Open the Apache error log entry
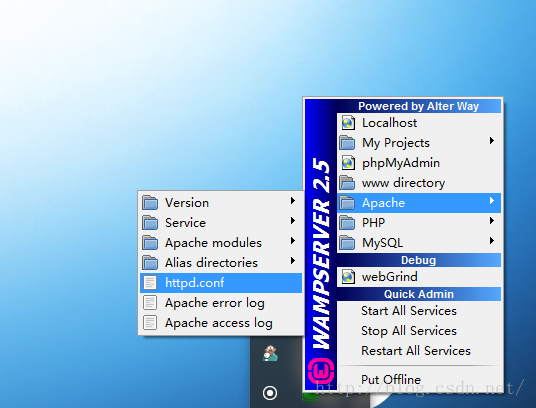The width and height of the screenshot is (536, 408). tap(221, 303)
